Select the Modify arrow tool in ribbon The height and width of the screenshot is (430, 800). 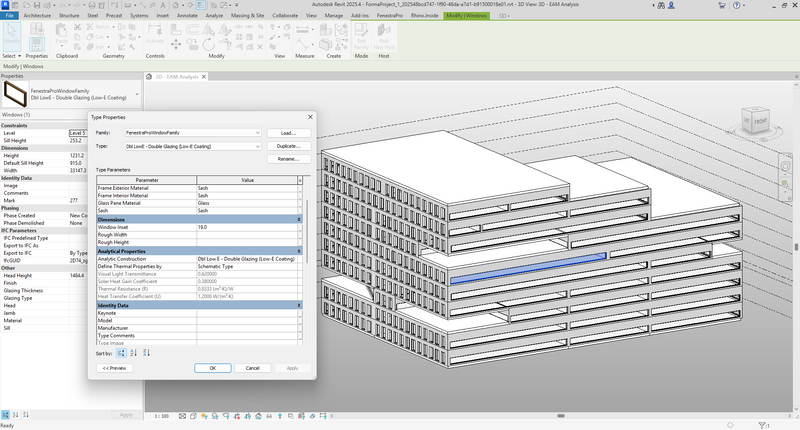(11, 35)
